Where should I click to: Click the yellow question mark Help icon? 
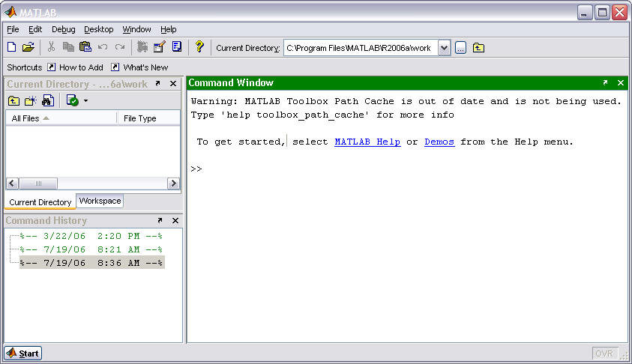point(199,47)
